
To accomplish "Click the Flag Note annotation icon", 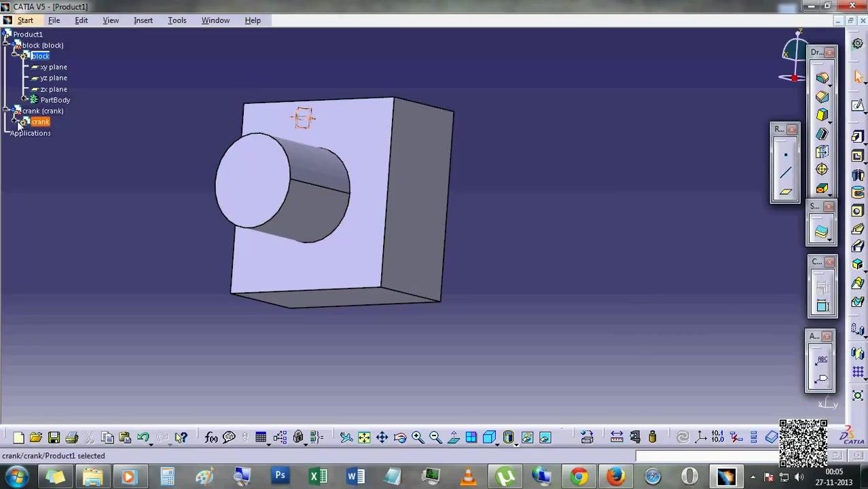I will tap(821, 378).
